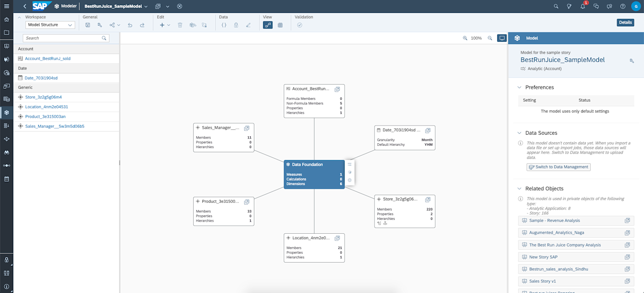The height and width of the screenshot is (293, 644).
Task: Open model preferences wrench icon in toolbar
Action: 99,25
